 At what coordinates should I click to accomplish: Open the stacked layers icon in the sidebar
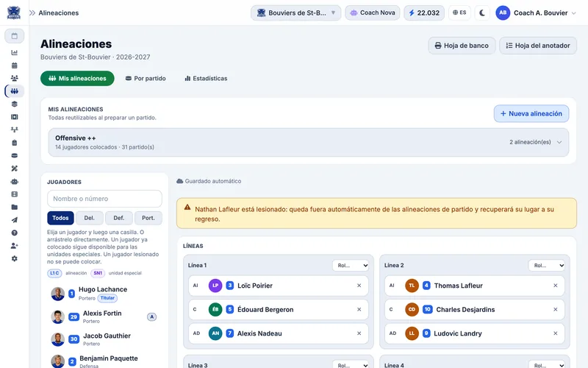[14, 104]
